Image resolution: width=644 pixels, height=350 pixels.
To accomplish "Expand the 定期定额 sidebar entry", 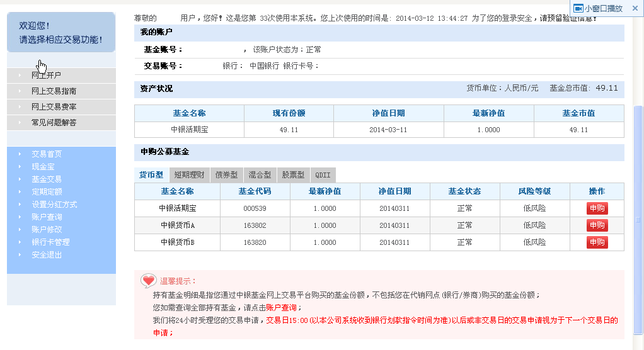I will coord(47,192).
